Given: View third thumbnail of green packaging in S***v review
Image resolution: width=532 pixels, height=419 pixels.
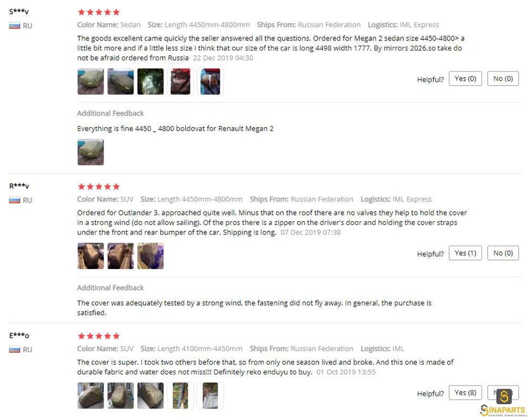Looking at the screenshot, I should coord(151,81).
